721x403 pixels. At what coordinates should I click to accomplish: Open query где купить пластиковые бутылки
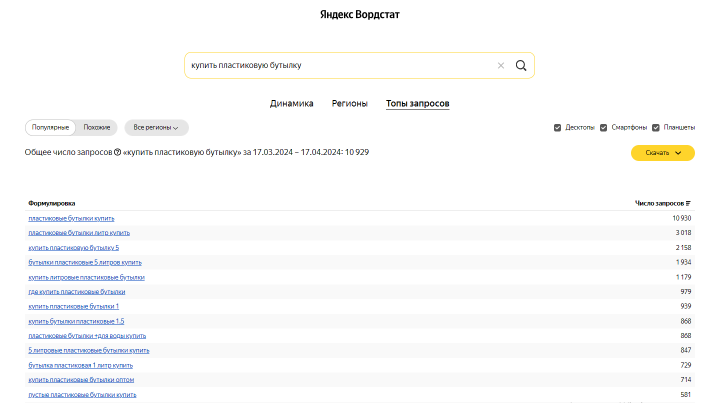coord(77,292)
